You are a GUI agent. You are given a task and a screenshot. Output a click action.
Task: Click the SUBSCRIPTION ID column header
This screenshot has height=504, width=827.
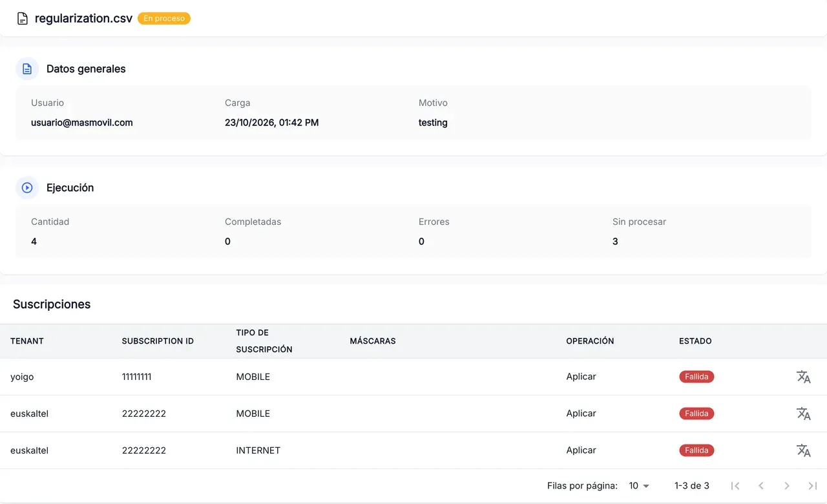click(x=158, y=341)
